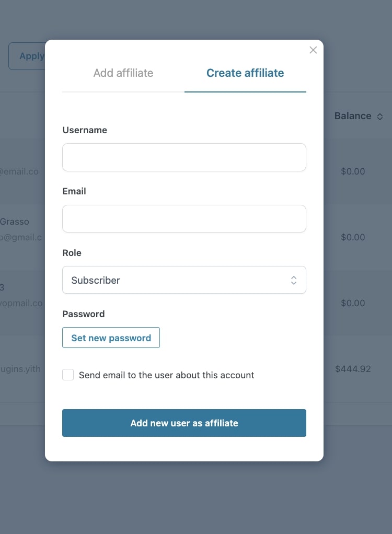Screen dimensions: 392x534
Task: Click the Role field label
Action: pos(72,253)
